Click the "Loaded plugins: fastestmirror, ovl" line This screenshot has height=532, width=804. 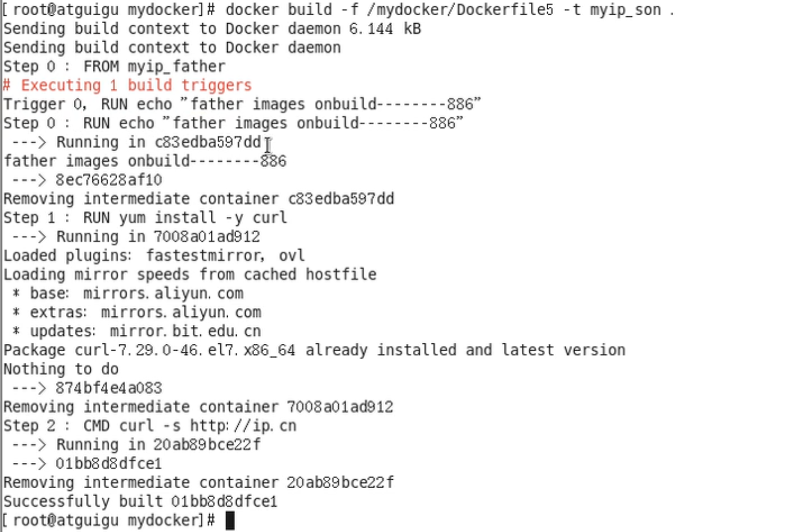pos(154,256)
